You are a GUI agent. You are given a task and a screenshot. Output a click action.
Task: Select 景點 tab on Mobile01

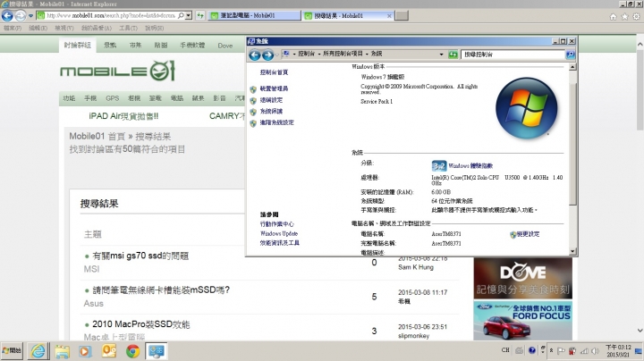tap(110, 45)
